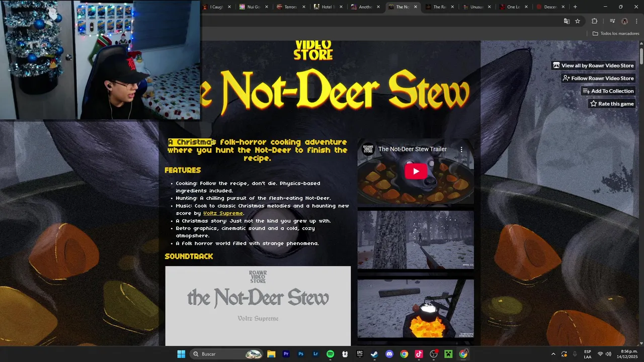Image resolution: width=644 pixels, height=362 pixels.
Task: Open the snowy forest rifle screenshot
Action: 416,240
